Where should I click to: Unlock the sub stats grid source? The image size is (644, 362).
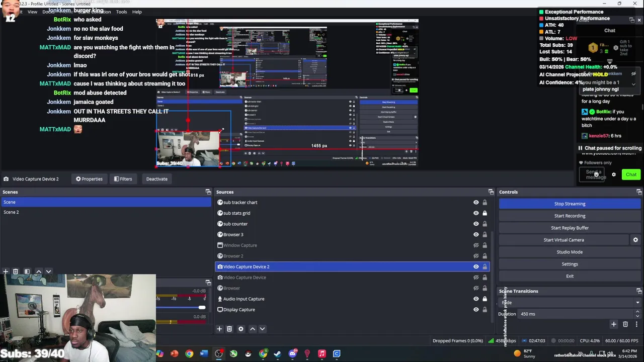[485, 213]
